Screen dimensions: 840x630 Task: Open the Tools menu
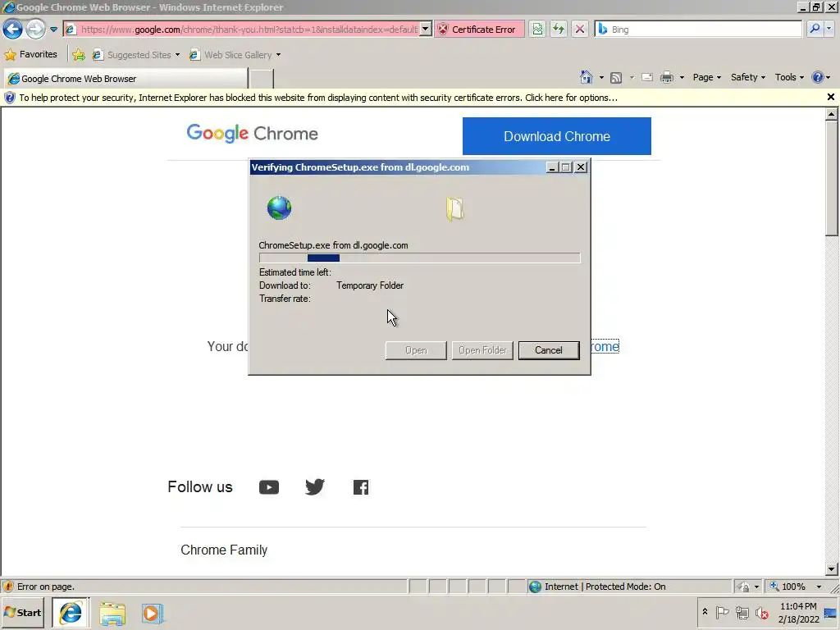pyautogui.click(x=789, y=77)
